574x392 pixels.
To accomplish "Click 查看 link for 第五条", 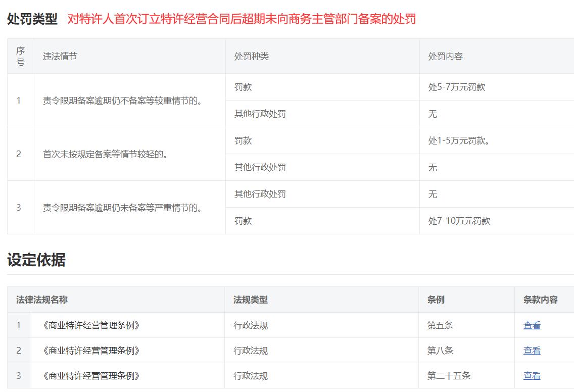I will (532, 325).
